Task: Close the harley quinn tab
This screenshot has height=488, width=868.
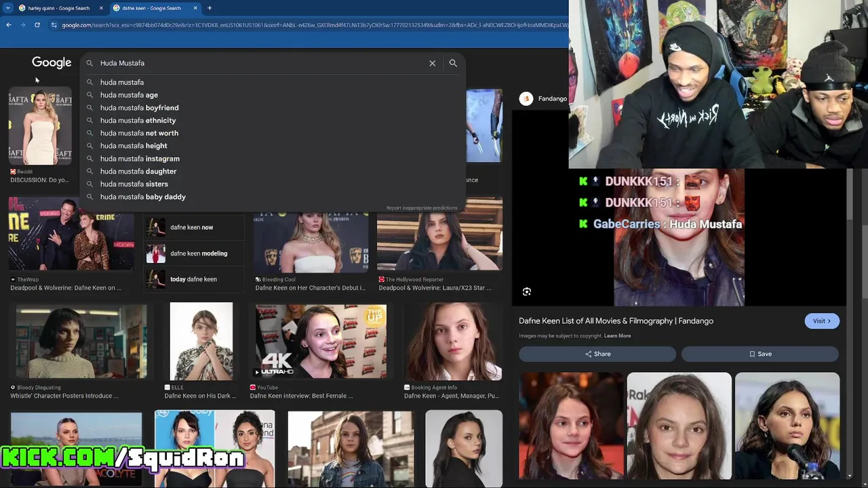Action: [101, 8]
